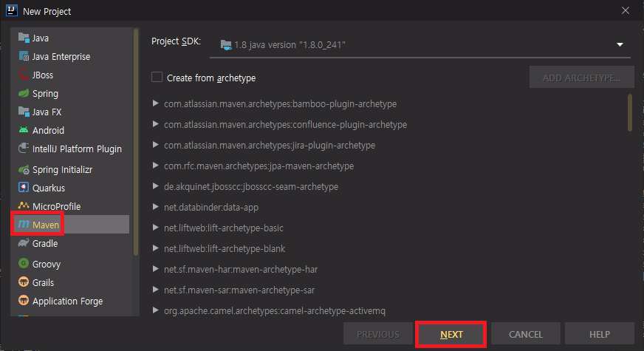Click the HELP button

(x=599, y=334)
